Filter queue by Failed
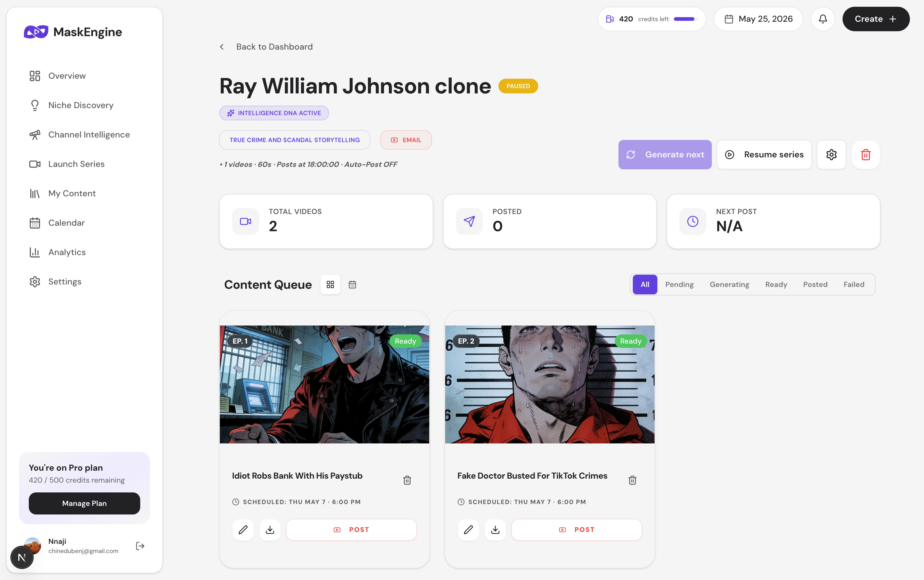Screen dimensions: 924x580 coord(854,284)
